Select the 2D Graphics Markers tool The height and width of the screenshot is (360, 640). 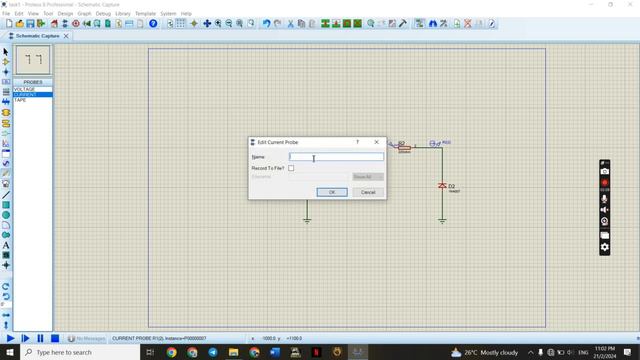6,265
